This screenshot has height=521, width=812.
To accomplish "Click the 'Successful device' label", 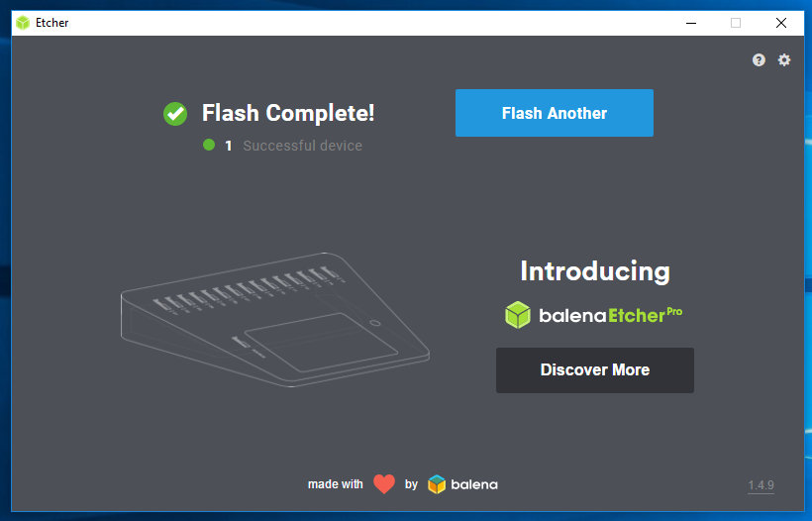I will (x=302, y=146).
